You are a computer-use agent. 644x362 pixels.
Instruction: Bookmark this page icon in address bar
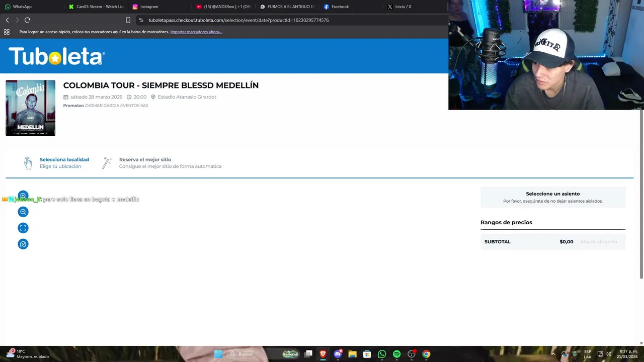[128, 20]
